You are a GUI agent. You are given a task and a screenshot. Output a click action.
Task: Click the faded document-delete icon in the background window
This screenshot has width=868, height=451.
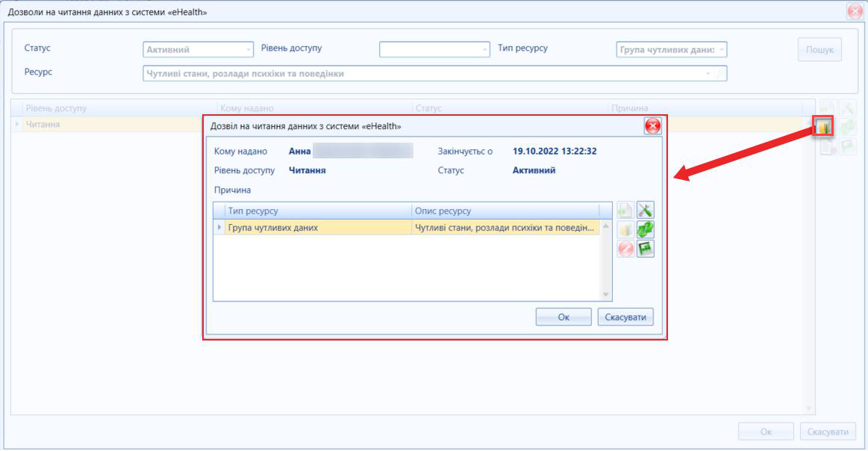[x=828, y=146]
